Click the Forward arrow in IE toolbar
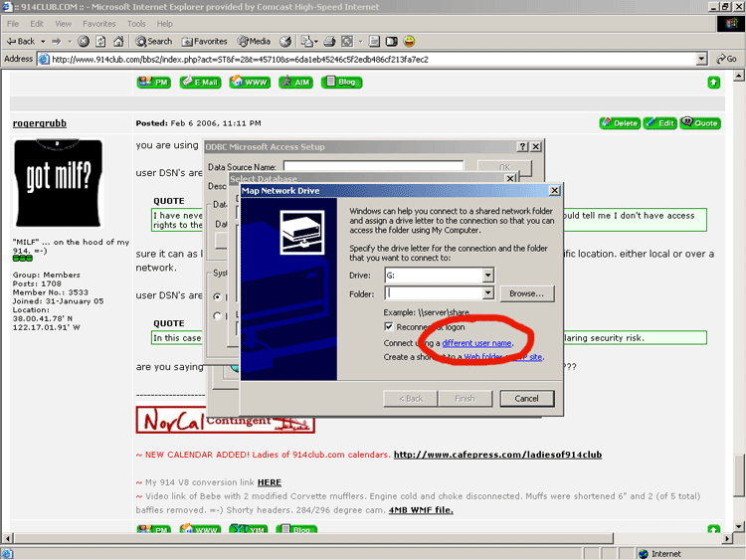Image resolution: width=746 pixels, height=560 pixels. [x=57, y=42]
